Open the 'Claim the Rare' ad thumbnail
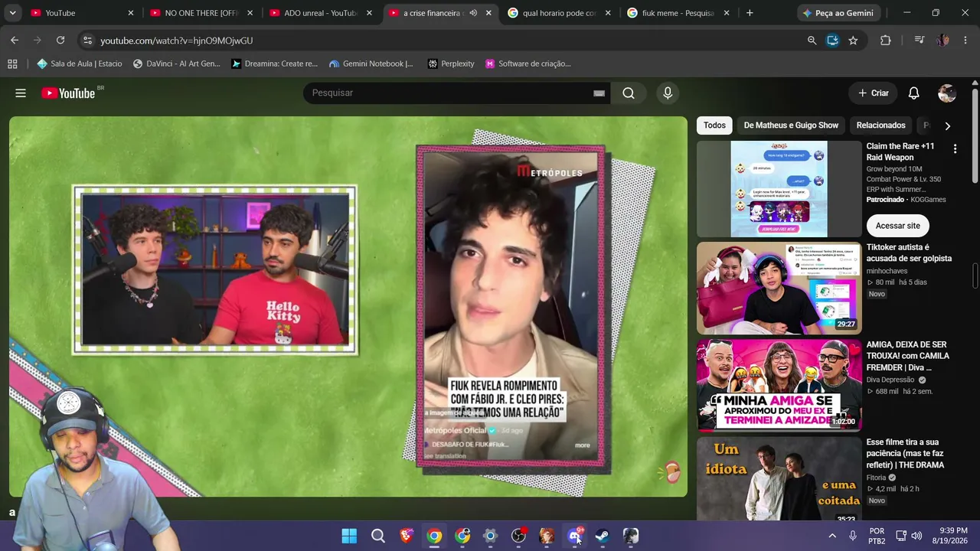Screen dimensions: 980x551 pyautogui.click(x=779, y=189)
